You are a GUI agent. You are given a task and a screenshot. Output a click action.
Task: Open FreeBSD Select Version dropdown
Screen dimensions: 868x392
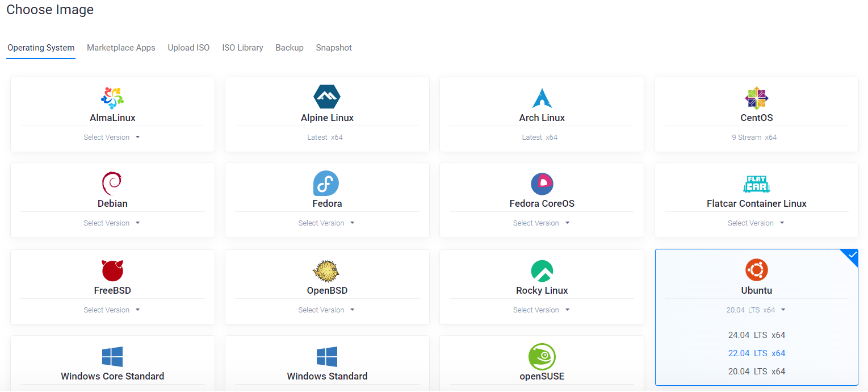[x=112, y=310]
